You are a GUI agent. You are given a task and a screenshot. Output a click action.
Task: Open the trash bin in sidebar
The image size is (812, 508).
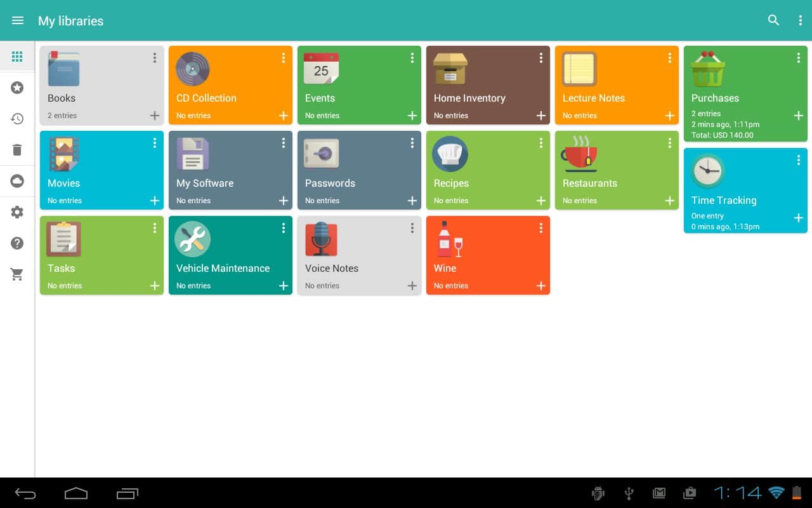[x=17, y=150]
